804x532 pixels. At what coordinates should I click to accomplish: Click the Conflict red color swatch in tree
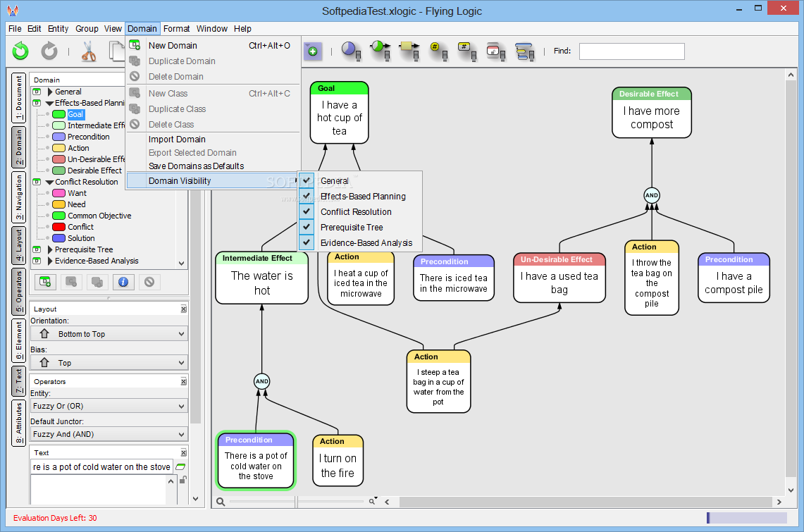click(59, 227)
